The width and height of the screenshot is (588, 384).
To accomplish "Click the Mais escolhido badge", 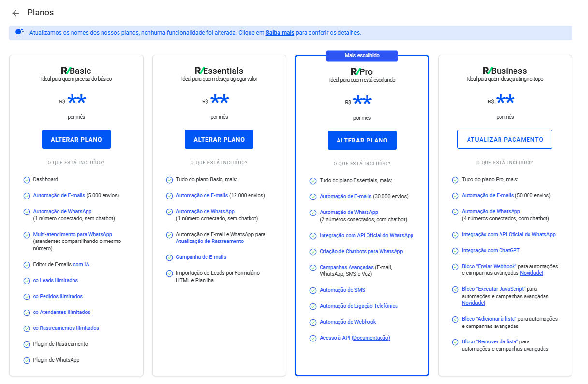I will pos(362,56).
